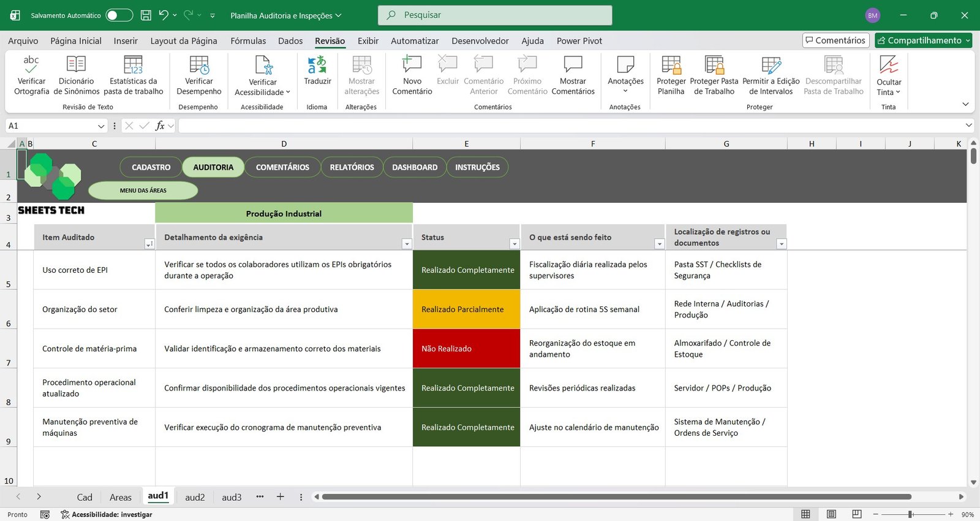Viewport: 980px width, 521px height.
Task: Click the red Não Realizado status cell
Action: [x=466, y=349]
